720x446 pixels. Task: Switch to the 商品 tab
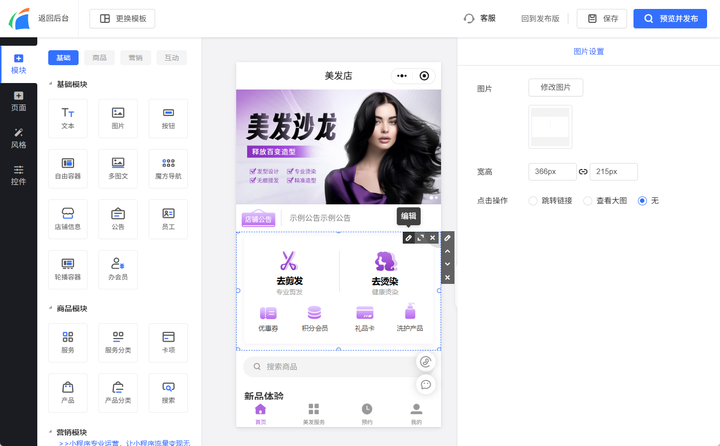[99, 58]
